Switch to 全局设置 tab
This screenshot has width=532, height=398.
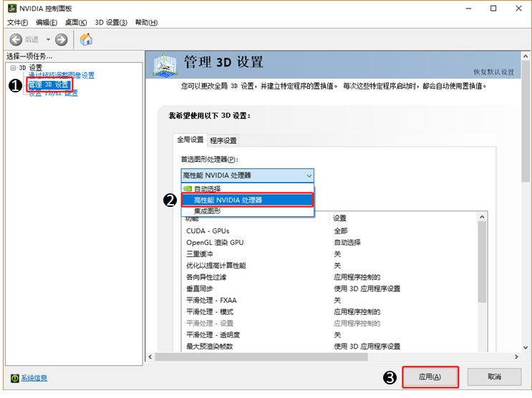[x=190, y=140]
